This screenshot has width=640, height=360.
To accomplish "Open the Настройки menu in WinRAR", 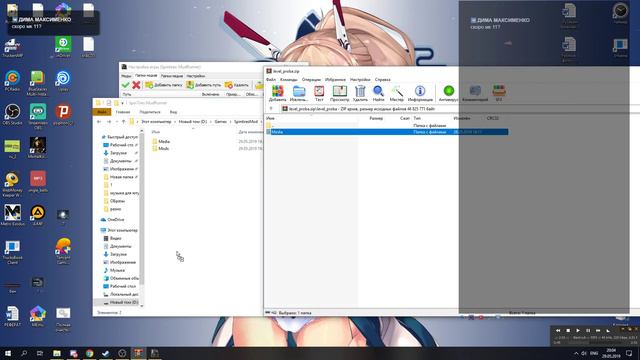I will 360,80.
